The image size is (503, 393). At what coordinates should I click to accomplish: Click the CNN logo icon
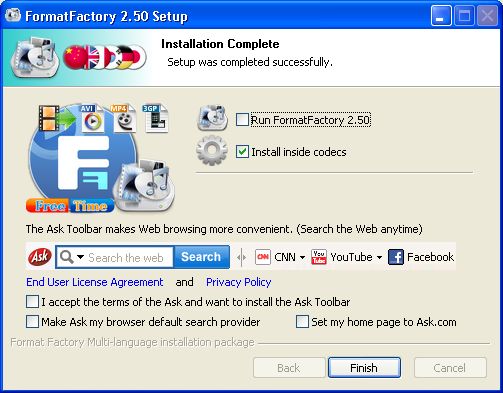(263, 257)
